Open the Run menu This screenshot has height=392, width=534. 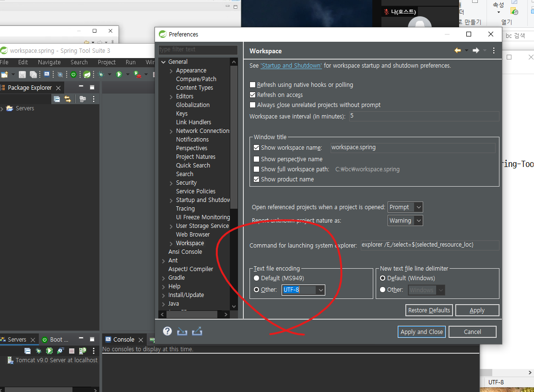pyautogui.click(x=131, y=62)
